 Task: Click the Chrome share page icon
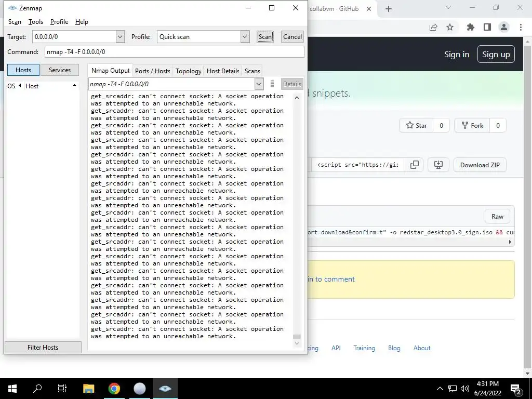(433, 27)
